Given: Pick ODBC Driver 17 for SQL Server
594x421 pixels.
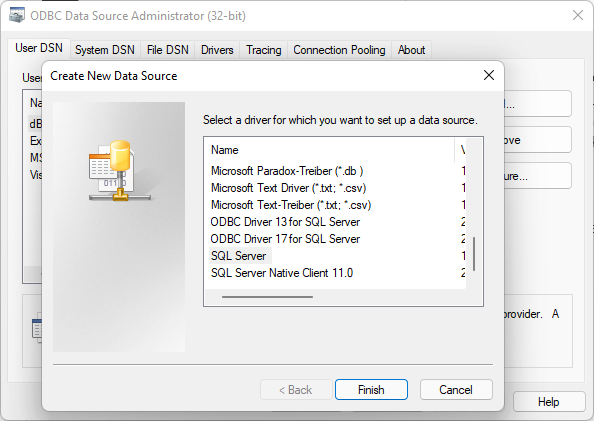Looking at the screenshot, I should pos(285,239).
